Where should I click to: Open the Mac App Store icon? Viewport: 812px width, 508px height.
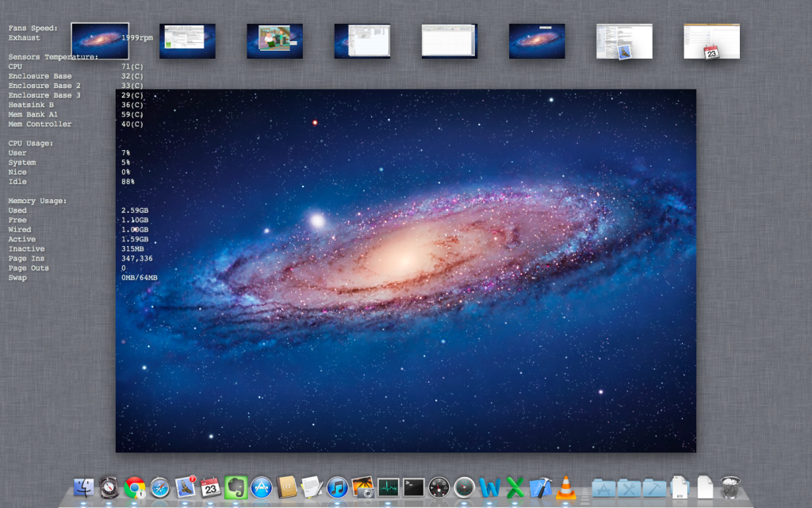pos(262,487)
